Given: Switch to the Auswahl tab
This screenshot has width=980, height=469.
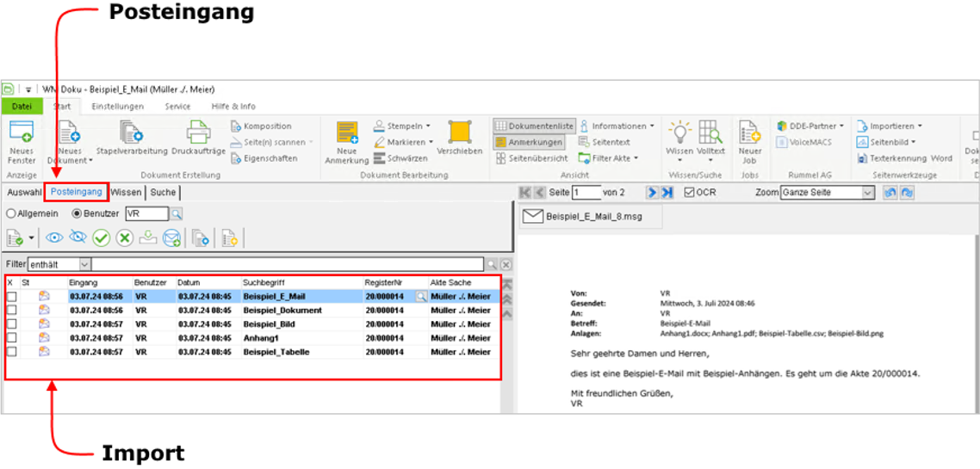Looking at the screenshot, I should [x=24, y=193].
